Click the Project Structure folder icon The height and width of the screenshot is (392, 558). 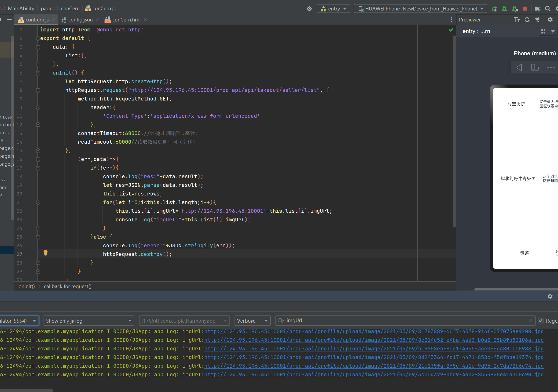[537, 9]
